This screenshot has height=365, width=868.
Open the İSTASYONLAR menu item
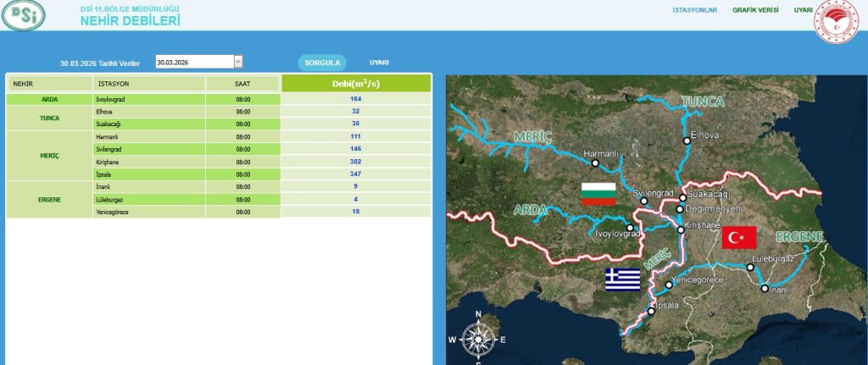(694, 10)
